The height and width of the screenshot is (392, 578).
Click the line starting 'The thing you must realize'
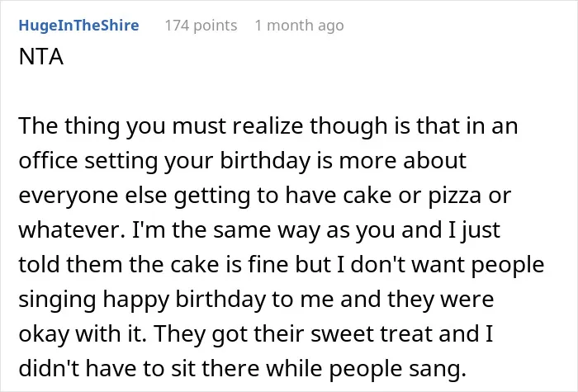click(x=268, y=126)
